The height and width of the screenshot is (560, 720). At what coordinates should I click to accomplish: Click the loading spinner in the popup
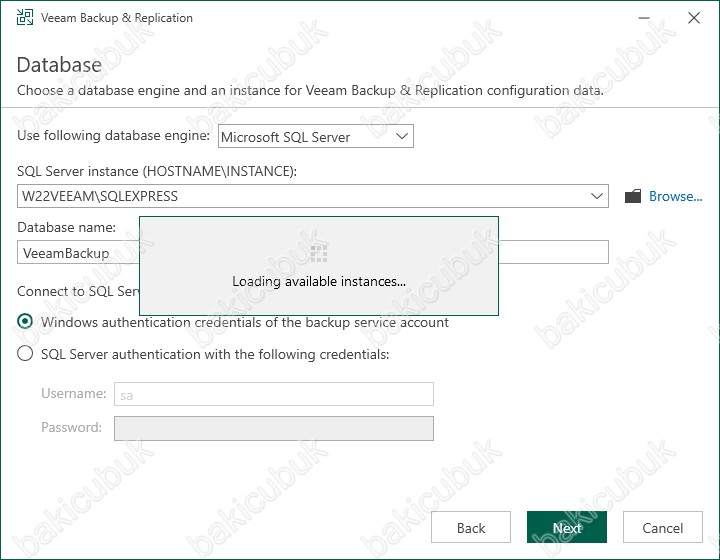(x=319, y=253)
